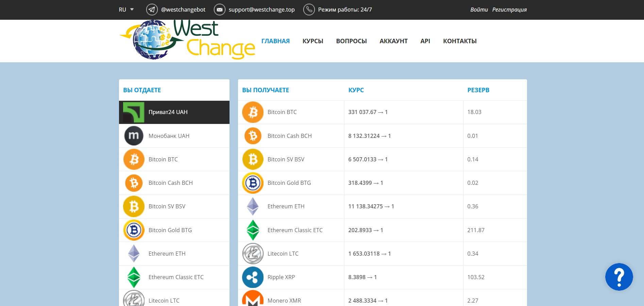The image size is (644, 306).
Task: Click Litecoin LTC icon in receive list
Action: tap(253, 254)
